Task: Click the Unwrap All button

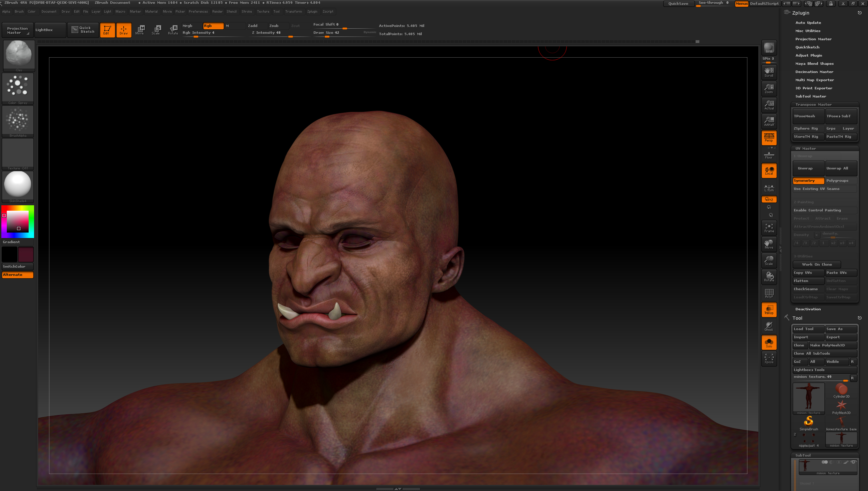Action: pyautogui.click(x=841, y=168)
